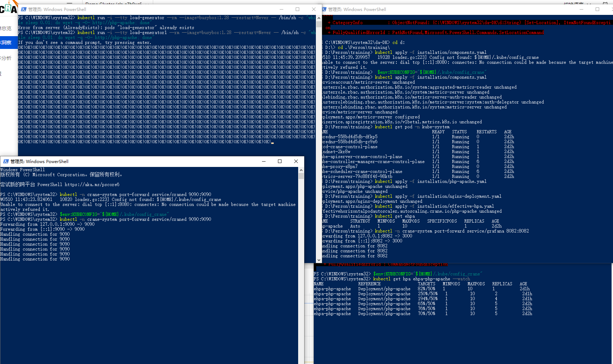This screenshot has height=364, width=613.
Task: Click the '82%/50%' target value
Action: [427, 289]
